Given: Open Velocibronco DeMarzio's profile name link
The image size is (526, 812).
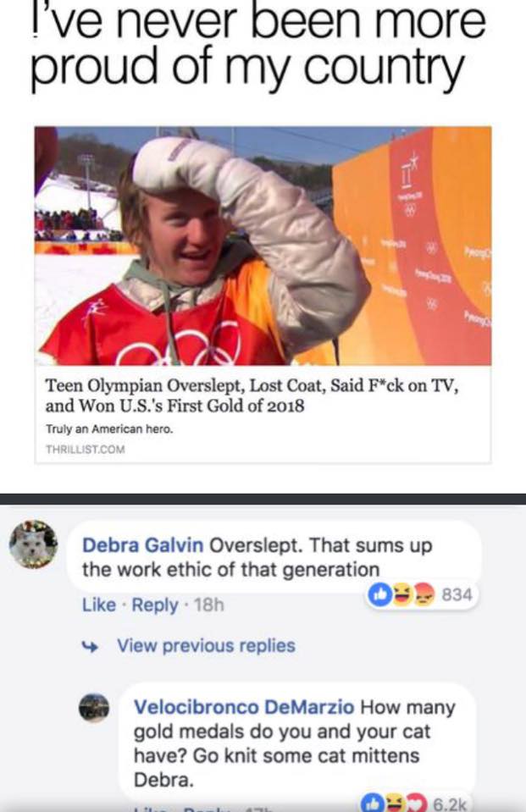Looking at the screenshot, I should pyautogui.click(x=244, y=707).
